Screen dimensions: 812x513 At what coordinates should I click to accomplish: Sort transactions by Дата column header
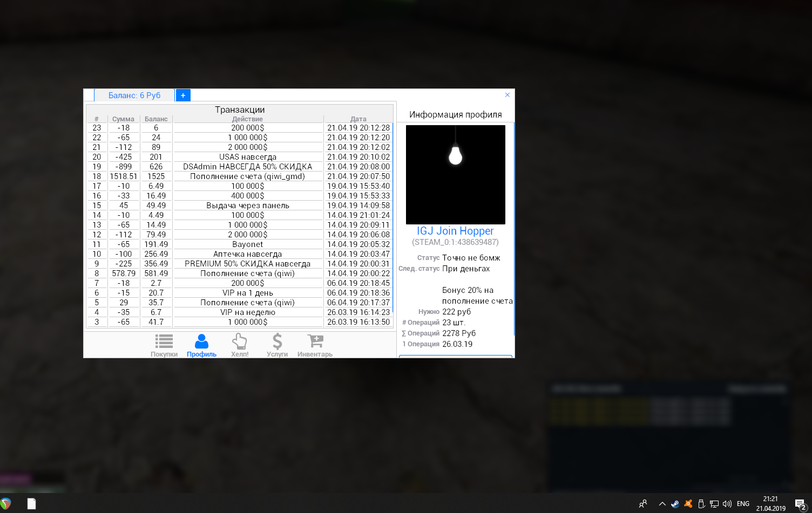tap(358, 119)
